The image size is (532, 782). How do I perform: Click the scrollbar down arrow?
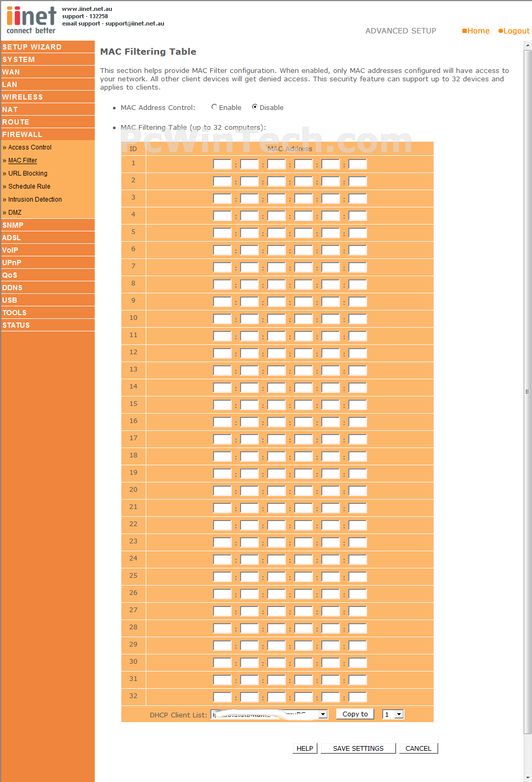tap(527, 777)
